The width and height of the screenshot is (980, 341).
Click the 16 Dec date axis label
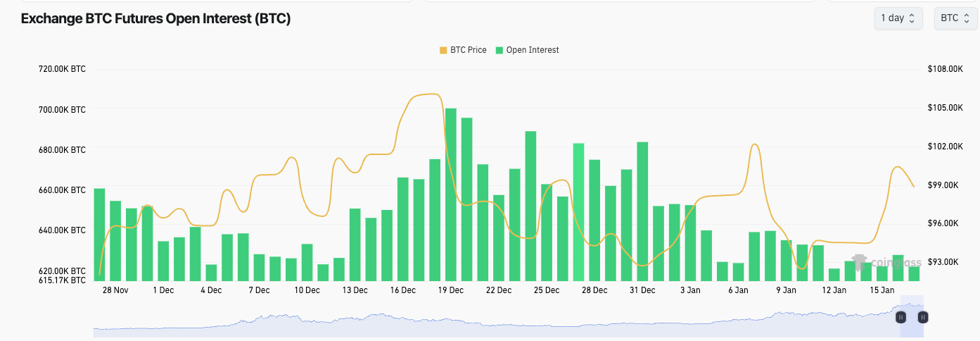point(403,290)
